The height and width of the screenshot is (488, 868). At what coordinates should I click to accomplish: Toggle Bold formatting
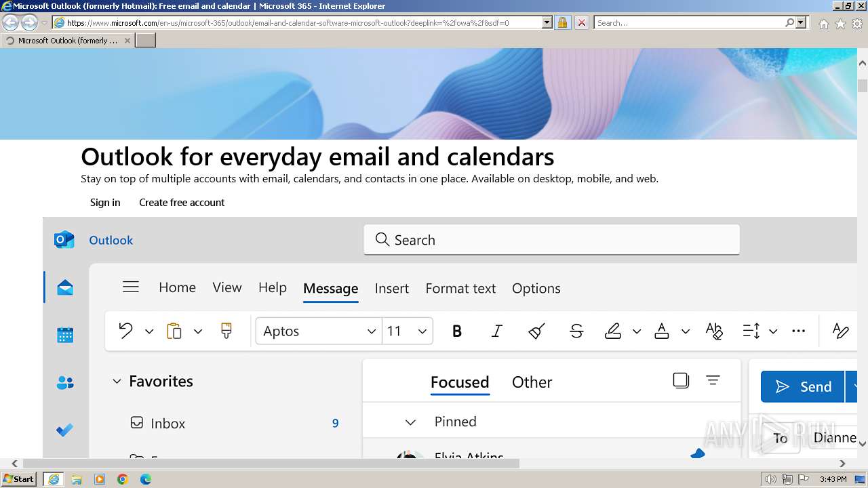click(x=457, y=331)
